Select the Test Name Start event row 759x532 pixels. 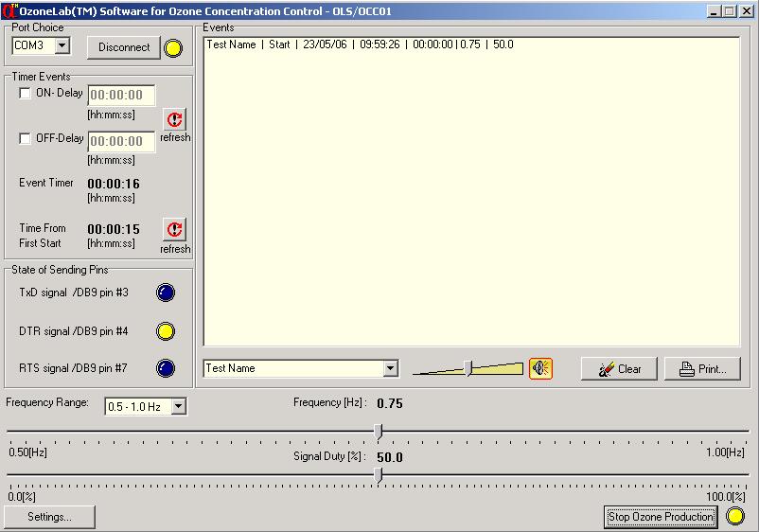(361, 44)
